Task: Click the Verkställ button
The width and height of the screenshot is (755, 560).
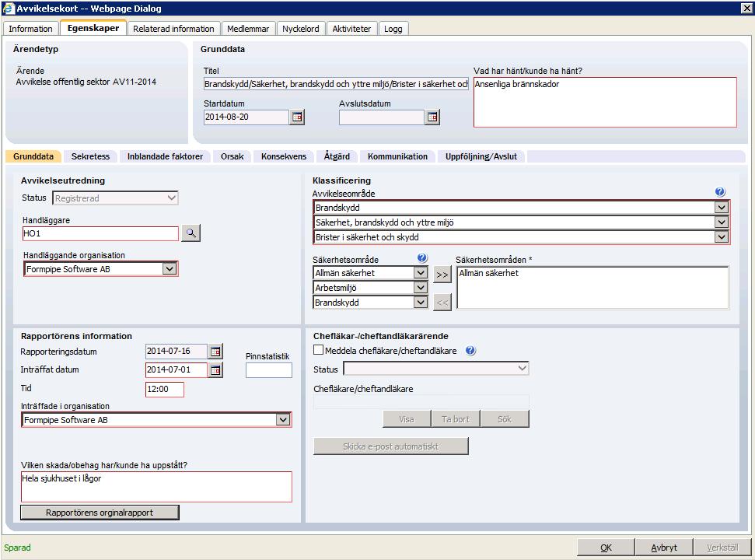Action: tap(722, 548)
